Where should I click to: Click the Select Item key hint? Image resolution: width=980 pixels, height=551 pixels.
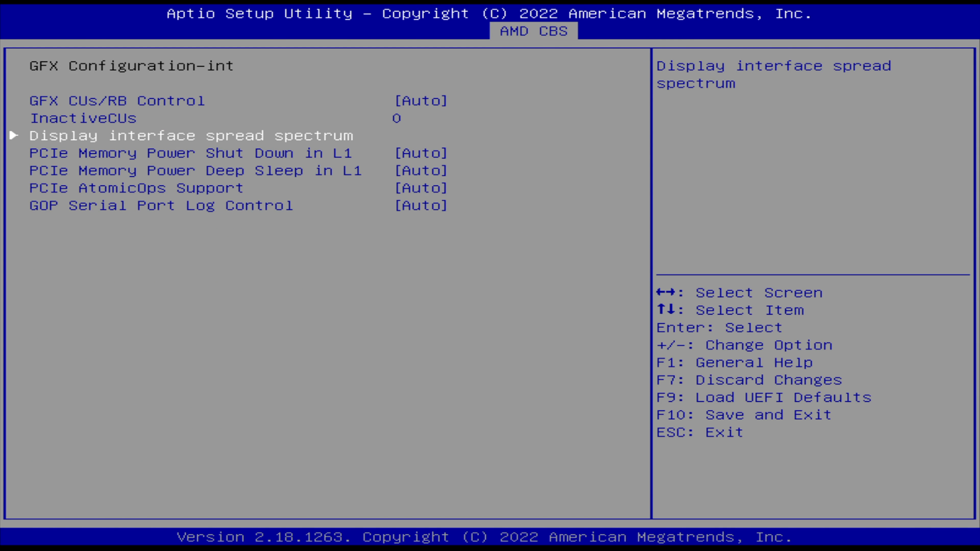pos(730,310)
